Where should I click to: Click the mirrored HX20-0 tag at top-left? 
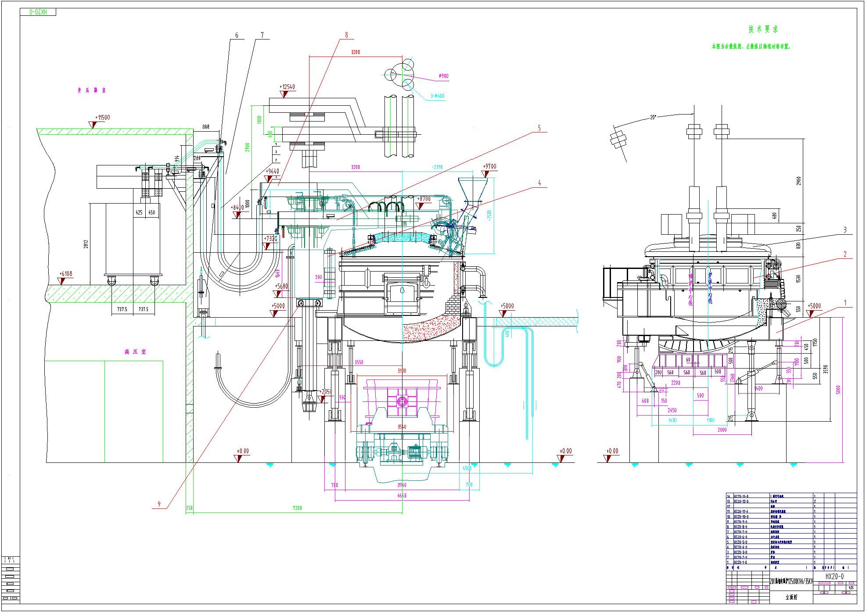pyautogui.click(x=38, y=12)
